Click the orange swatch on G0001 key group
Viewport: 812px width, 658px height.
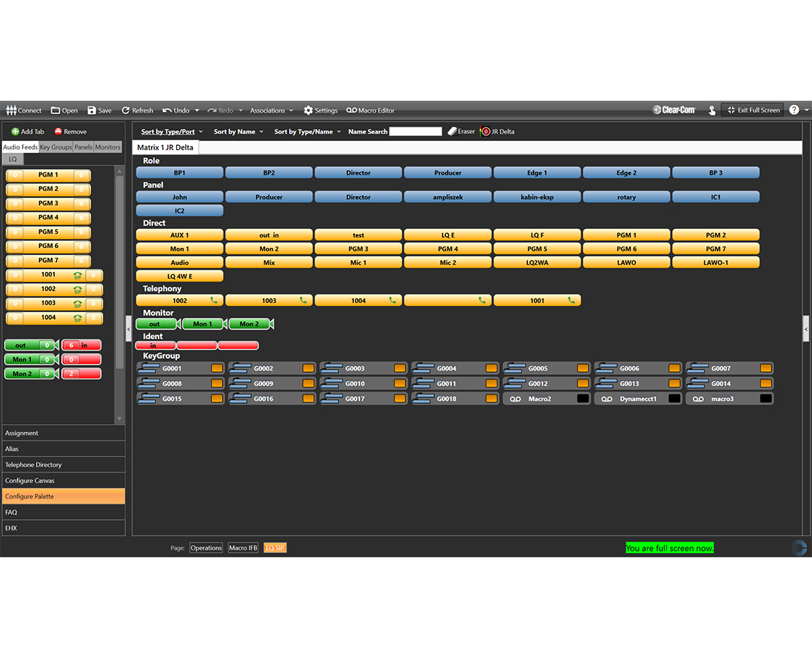tap(217, 368)
